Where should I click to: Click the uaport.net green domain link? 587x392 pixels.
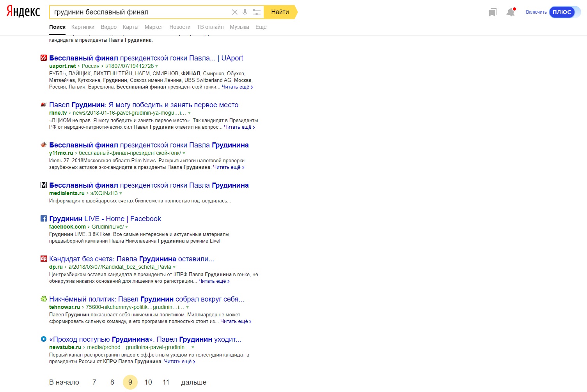coord(62,66)
